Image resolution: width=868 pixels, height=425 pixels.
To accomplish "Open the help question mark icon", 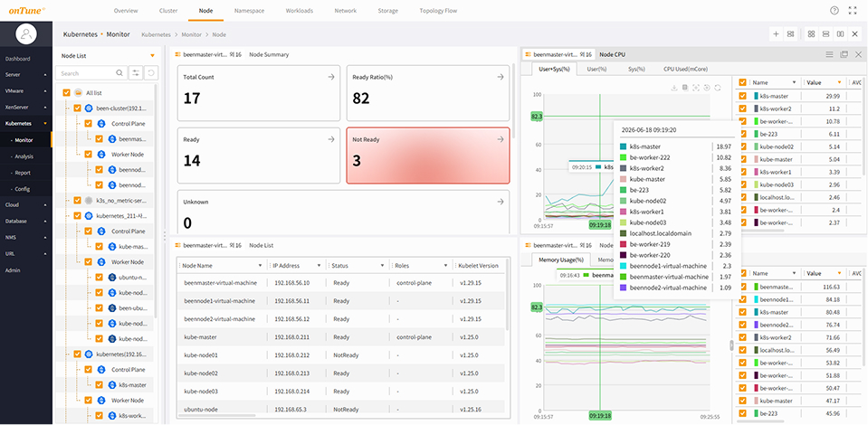I will point(835,11).
